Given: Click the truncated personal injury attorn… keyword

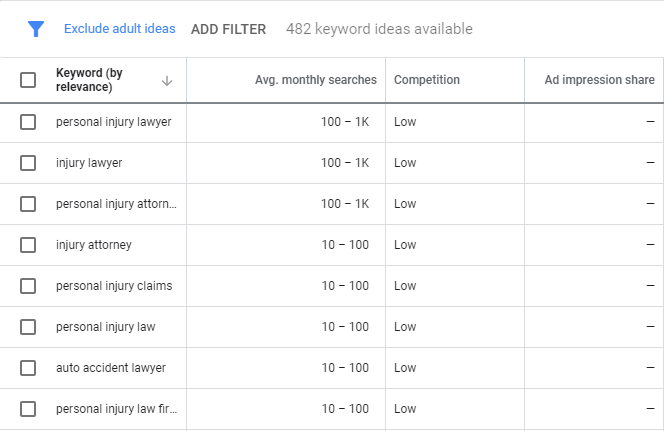Looking at the screenshot, I should [x=116, y=204].
